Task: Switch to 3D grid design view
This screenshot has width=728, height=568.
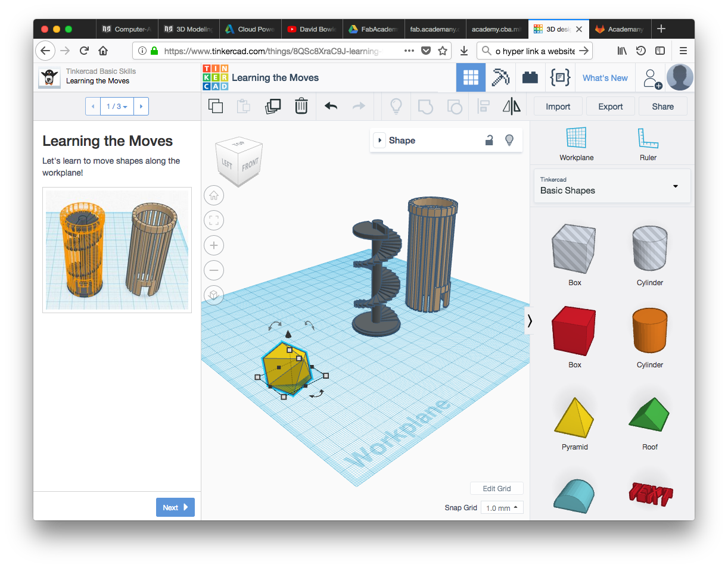Action: [x=471, y=77]
